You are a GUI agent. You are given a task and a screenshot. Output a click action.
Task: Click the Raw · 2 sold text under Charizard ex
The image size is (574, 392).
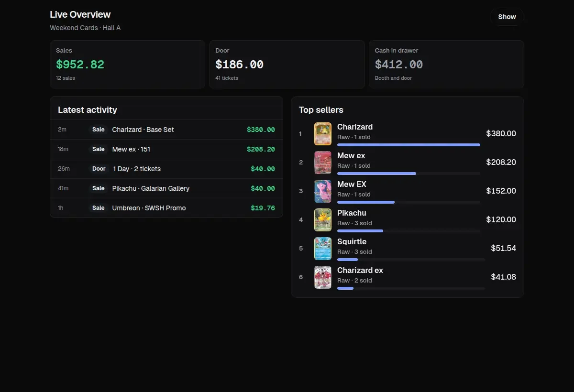[354, 281]
